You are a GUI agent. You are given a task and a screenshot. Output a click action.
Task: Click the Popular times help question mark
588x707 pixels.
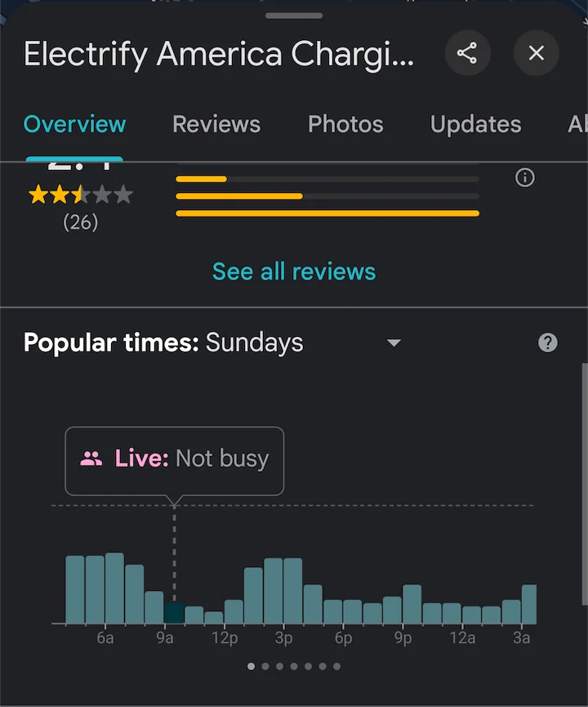point(547,342)
